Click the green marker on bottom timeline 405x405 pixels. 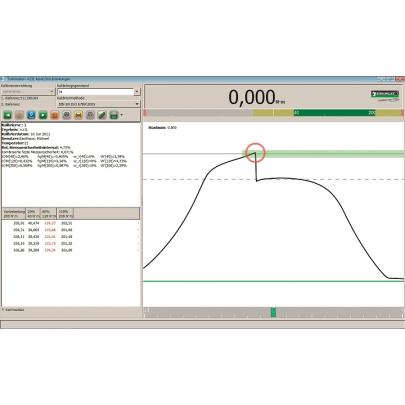273,312
